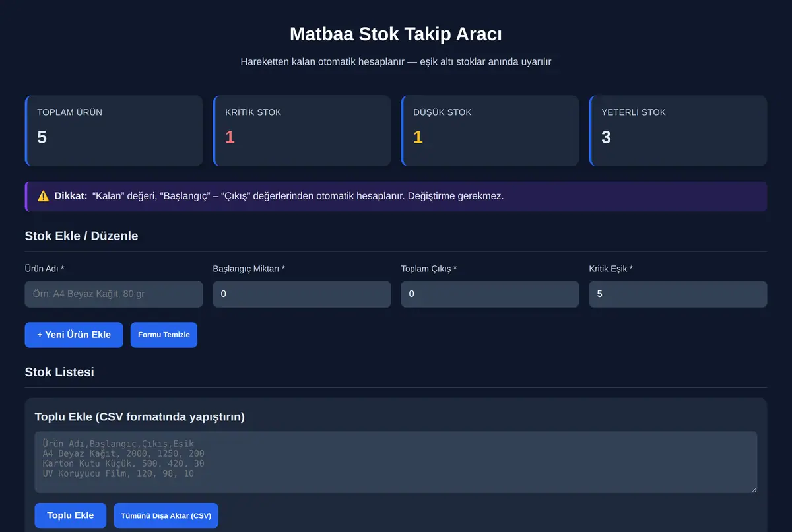The height and width of the screenshot is (532, 792).
Task: Click the Toplu Ekle button
Action: 71,515
